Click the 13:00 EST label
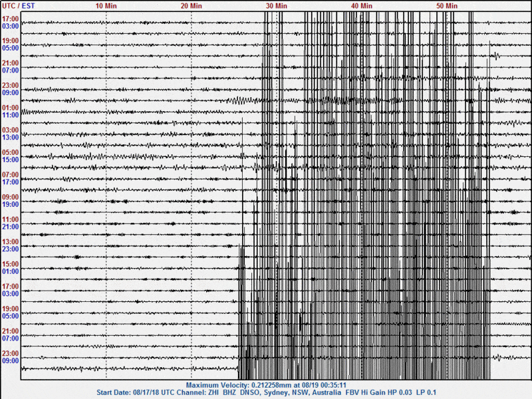This screenshot has height=399, width=532. (x=10, y=138)
